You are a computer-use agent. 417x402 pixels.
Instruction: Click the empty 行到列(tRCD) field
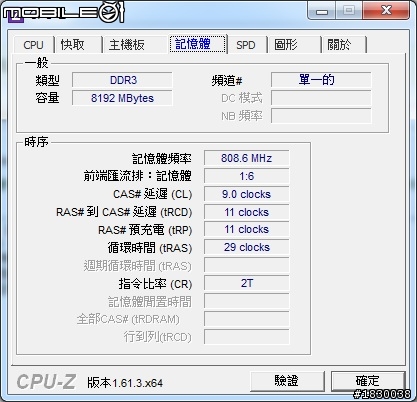tap(247, 337)
